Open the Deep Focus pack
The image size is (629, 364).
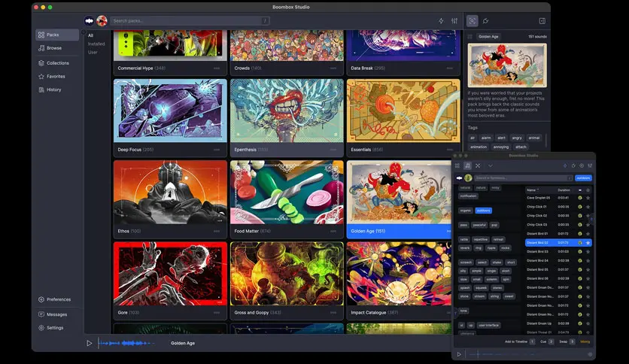coord(170,117)
